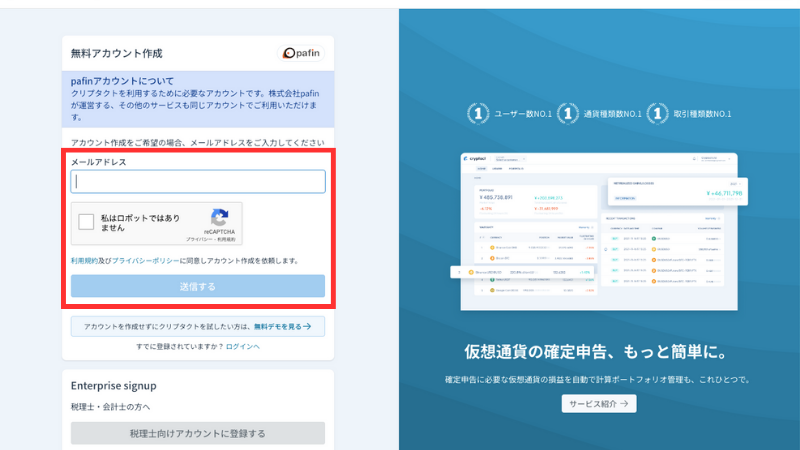The height and width of the screenshot is (450, 800).
Task: Open the プライバシーポリシー link
Action: click(145, 260)
